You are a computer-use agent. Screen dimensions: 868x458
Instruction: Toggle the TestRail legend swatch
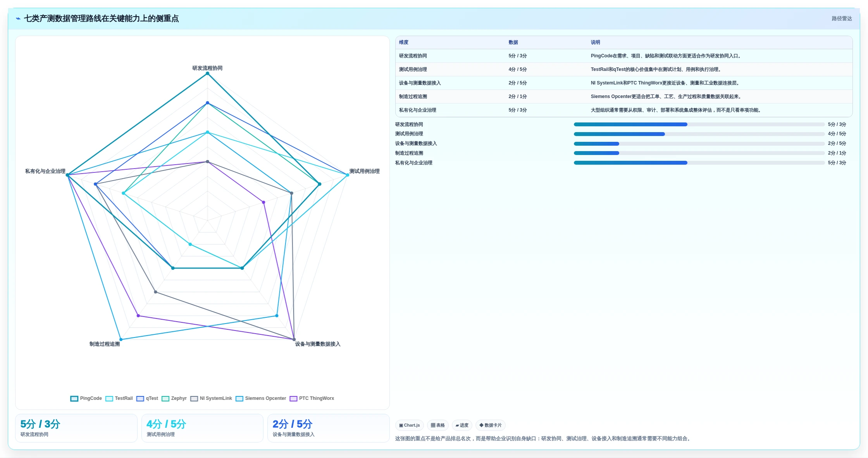[109, 398]
